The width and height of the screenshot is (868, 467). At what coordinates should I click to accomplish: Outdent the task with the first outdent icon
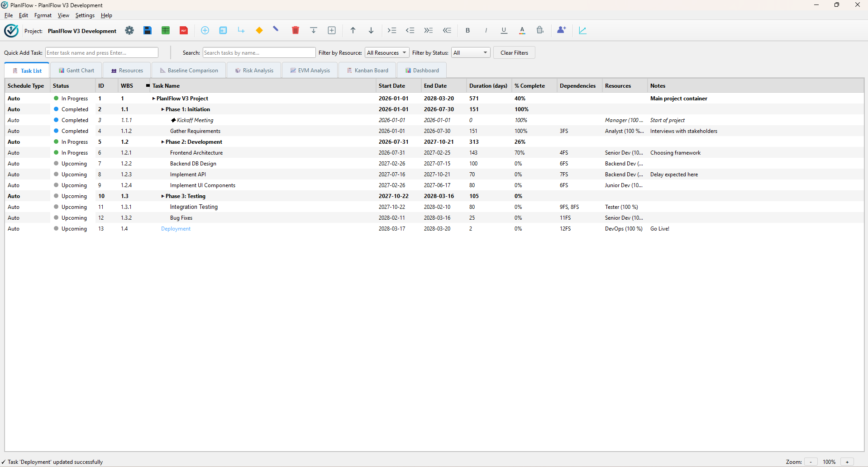pyautogui.click(x=410, y=30)
